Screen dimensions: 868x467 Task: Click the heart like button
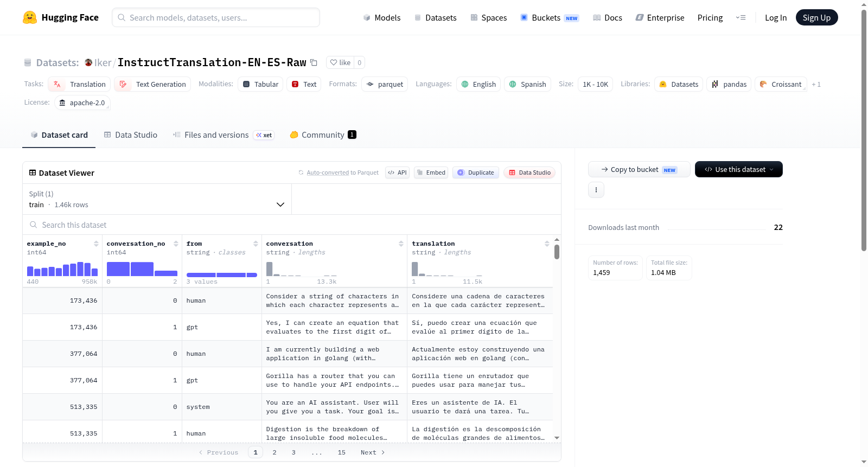(340, 62)
